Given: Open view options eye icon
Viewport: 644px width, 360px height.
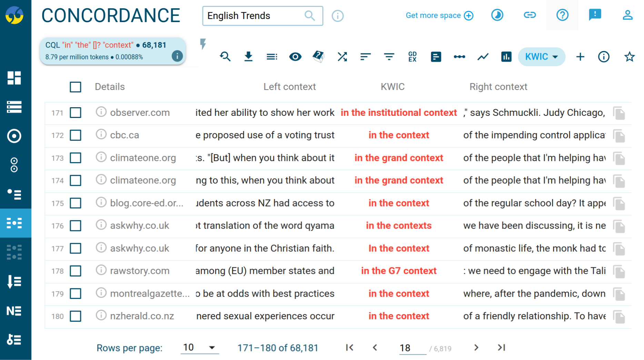Looking at the screenshot, I should [x=295, y=57].
